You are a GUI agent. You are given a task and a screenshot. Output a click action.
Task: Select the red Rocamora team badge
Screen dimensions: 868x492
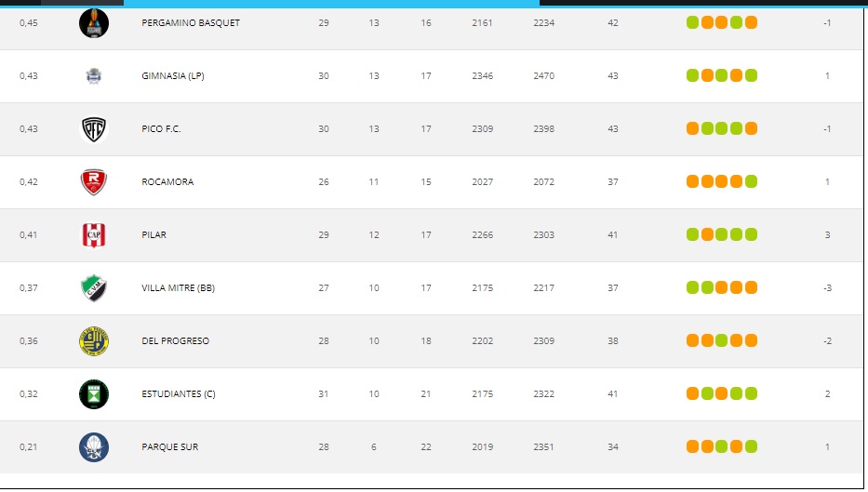pyautogui.click(x=94, y=181)
